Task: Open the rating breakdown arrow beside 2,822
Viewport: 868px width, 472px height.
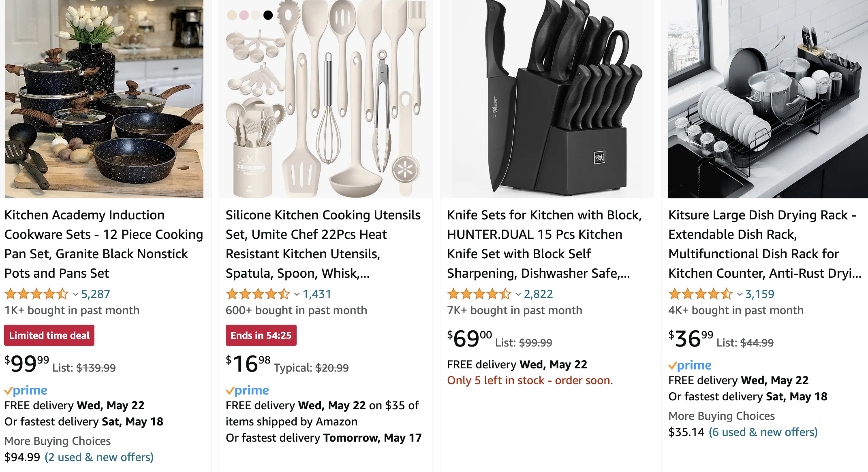Action: tap(518, 294)
